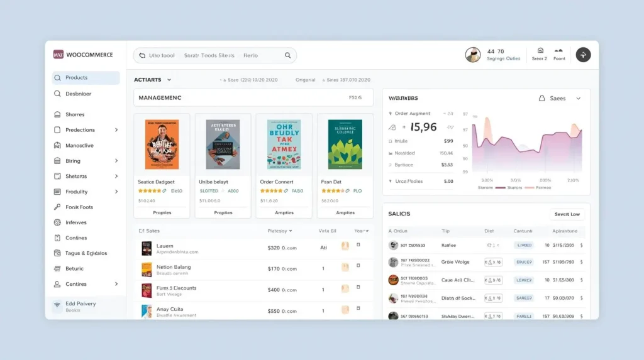644x360 pixels.
Task: Click the Contines clipboard icon
Action: click(x=57, y=237)
